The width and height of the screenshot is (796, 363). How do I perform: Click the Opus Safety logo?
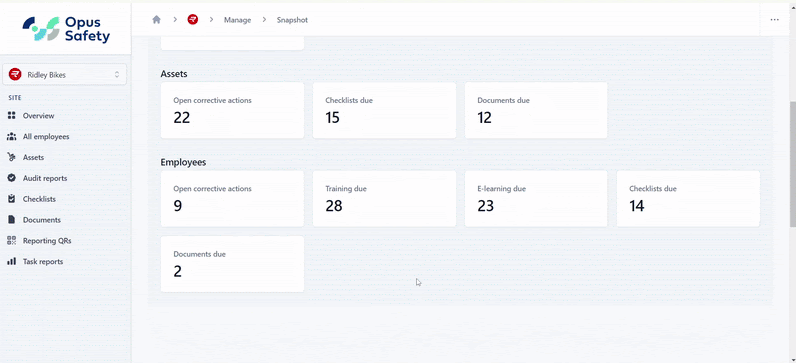coord(66,29)
